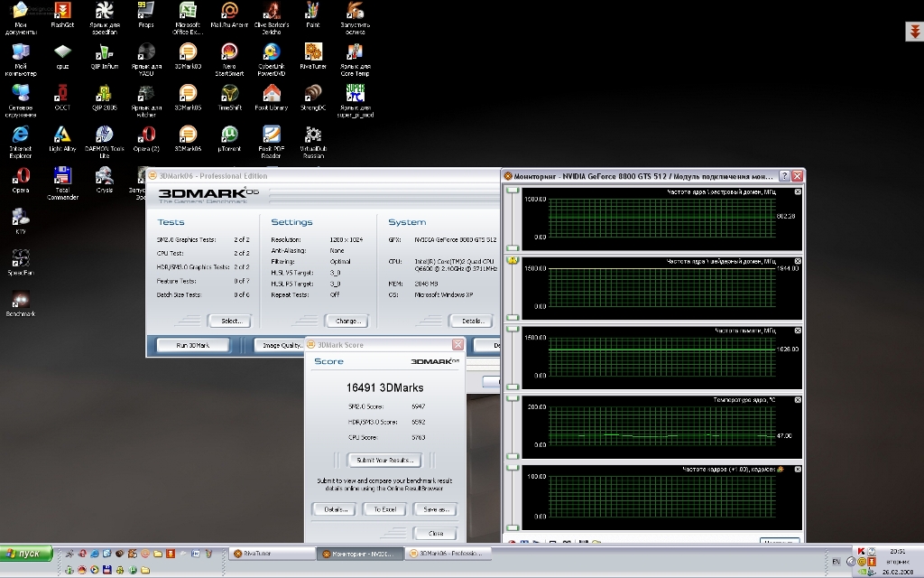Launch the Crysis desktop icon
Screen dimensions: 924x578
pyautogui.click(x=104, y=177)
